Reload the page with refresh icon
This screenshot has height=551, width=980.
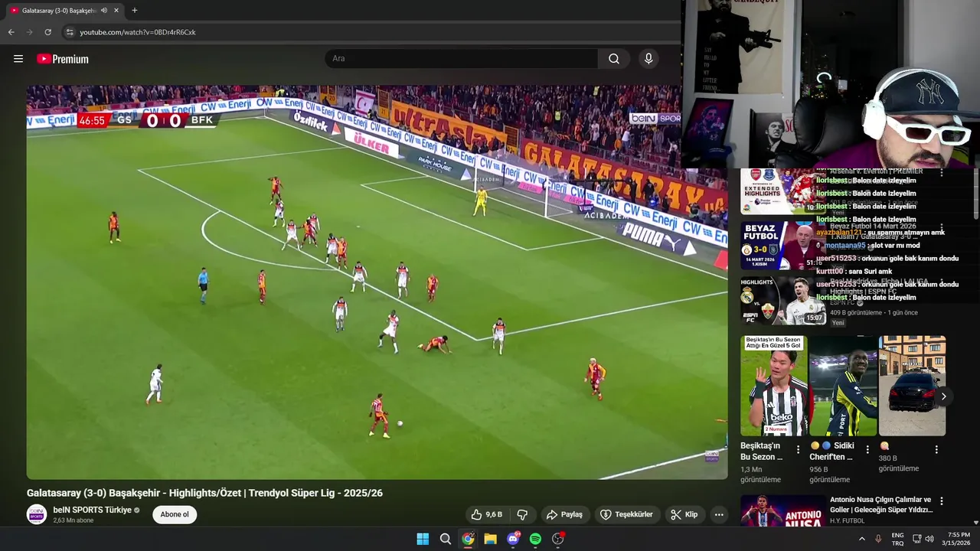[x=47, y=32]
